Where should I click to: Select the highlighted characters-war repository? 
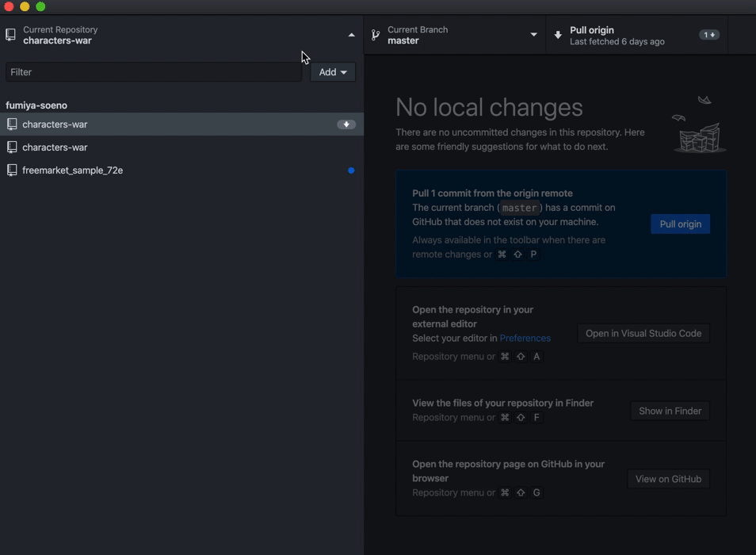(x=55, y=124)
